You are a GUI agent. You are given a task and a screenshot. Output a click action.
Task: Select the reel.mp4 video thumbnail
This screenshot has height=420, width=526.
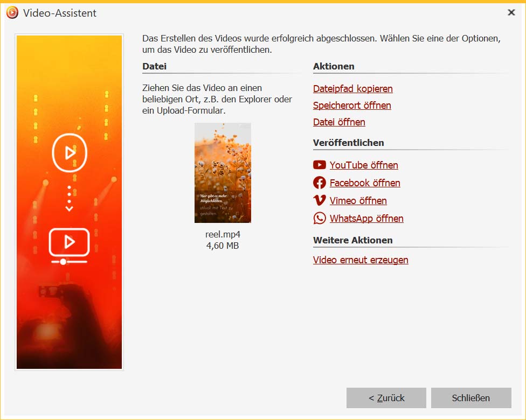point(223,173)
